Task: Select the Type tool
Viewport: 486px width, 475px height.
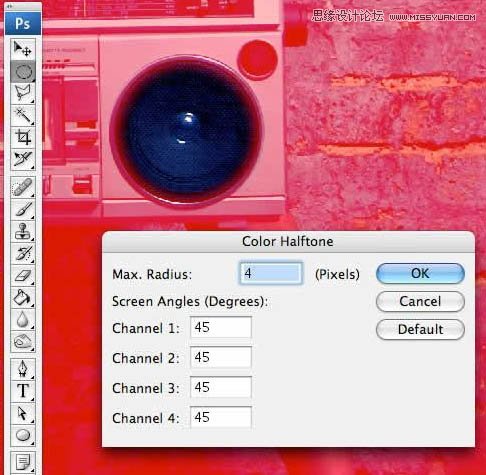Action: tap(23, 391)
